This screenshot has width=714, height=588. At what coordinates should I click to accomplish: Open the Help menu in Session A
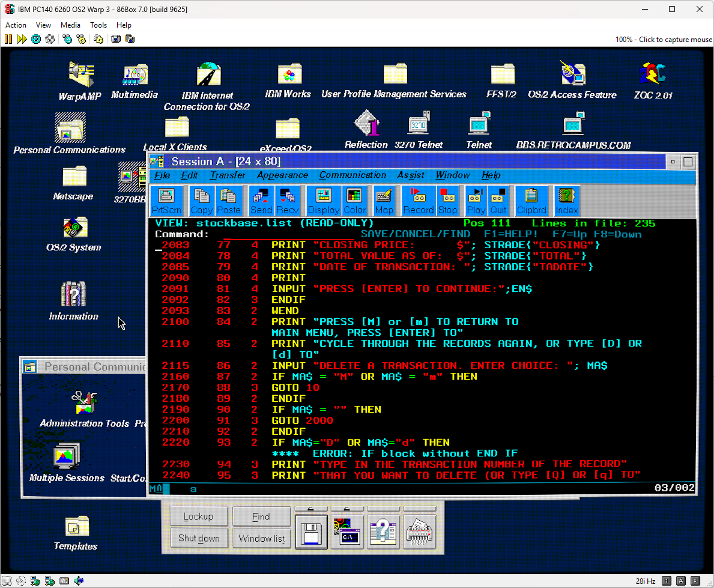(491, 175)
